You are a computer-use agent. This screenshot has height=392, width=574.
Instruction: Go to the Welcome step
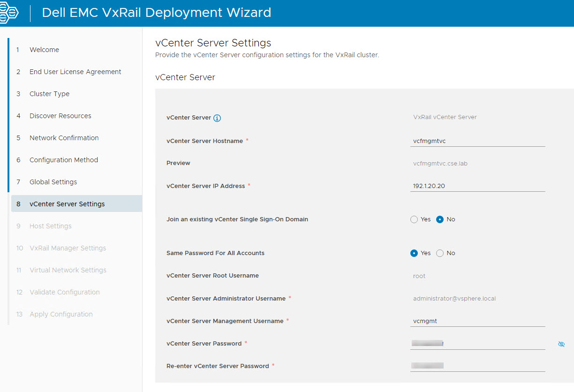44,50
